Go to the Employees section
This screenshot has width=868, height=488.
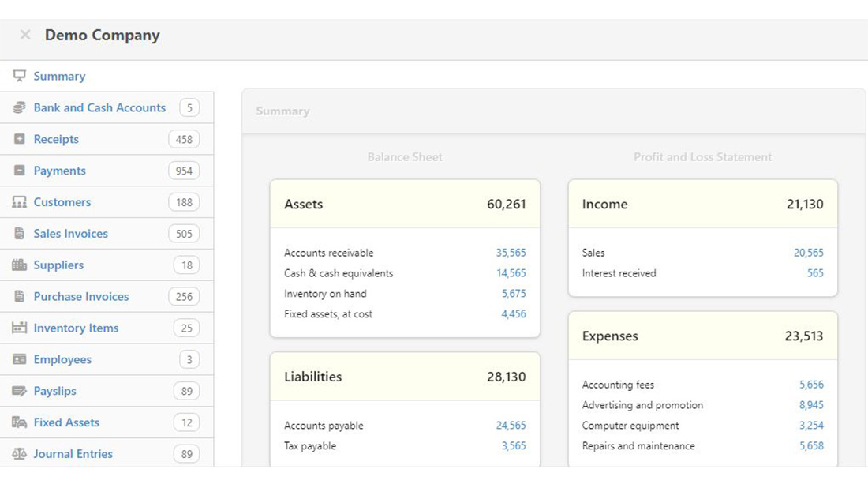click(x=62, y=359)
